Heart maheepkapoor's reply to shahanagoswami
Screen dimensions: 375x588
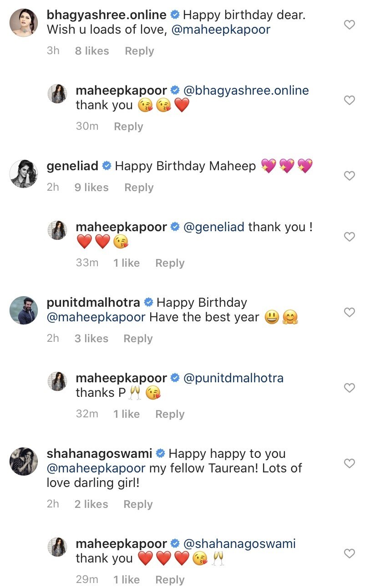tap(349, 553)
